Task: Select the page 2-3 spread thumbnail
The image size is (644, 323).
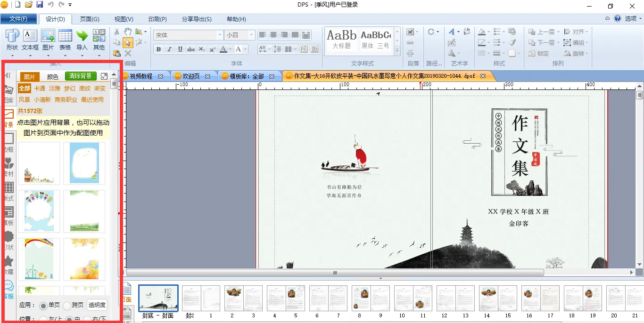Action: (x=243, y=298)
